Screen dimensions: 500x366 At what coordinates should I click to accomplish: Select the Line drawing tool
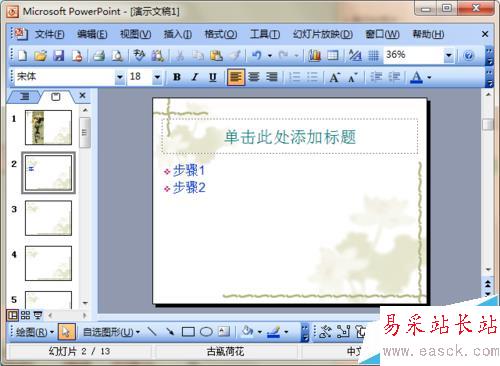click(x=152, y=332)
